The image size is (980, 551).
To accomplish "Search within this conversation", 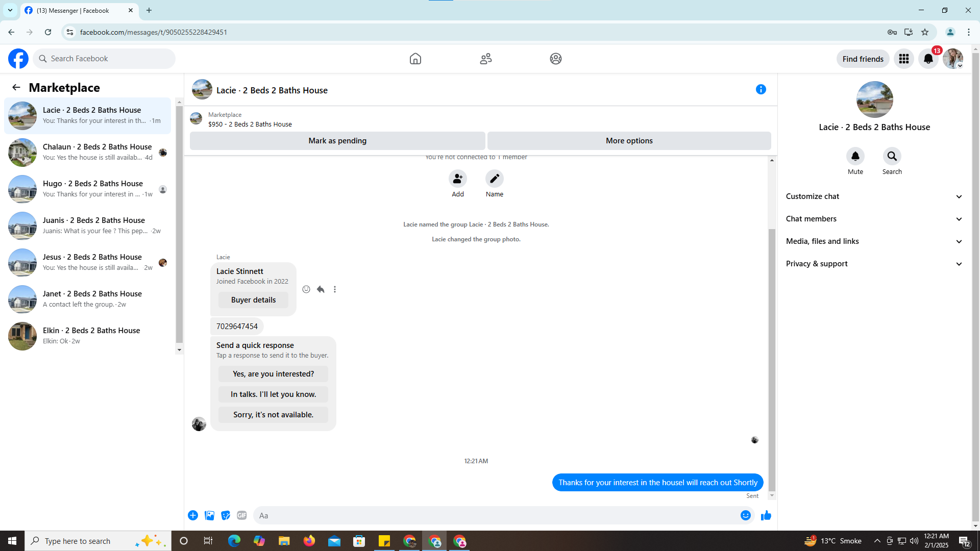I will pyautogui.click(x=892, y=156).
